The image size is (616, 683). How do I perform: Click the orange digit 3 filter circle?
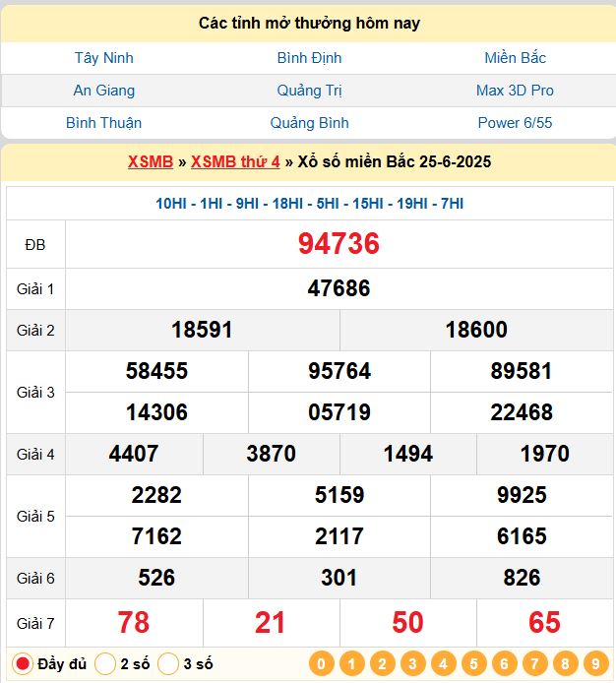point(413,664)
